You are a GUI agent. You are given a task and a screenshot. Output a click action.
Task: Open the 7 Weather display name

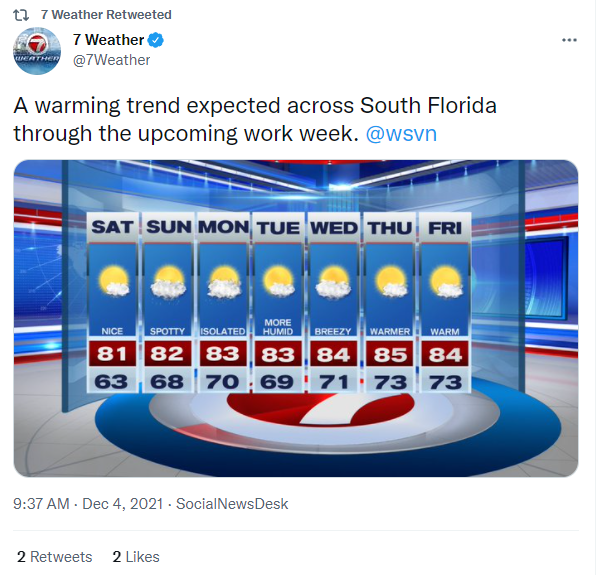pyautogui.click(x=108, y=41)
